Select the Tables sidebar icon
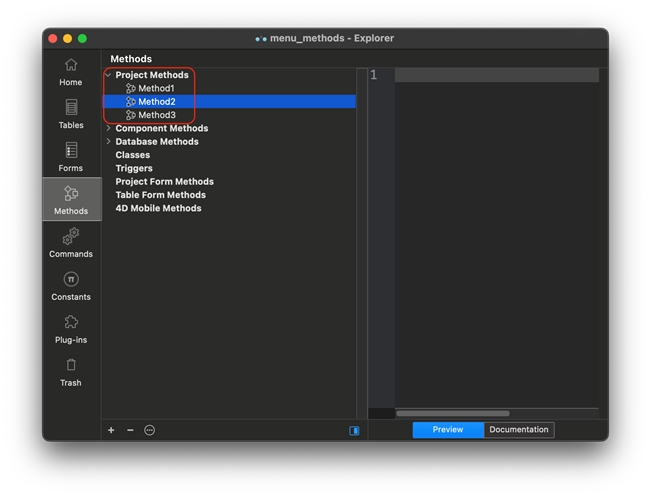The width and height of the screenshot is (650, 496). pos(71,114)
